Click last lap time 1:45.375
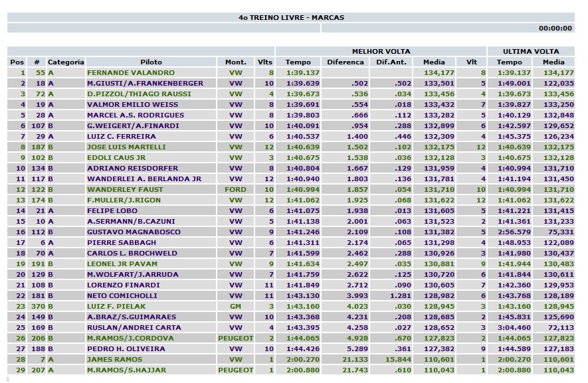 [x=514, y=137]
